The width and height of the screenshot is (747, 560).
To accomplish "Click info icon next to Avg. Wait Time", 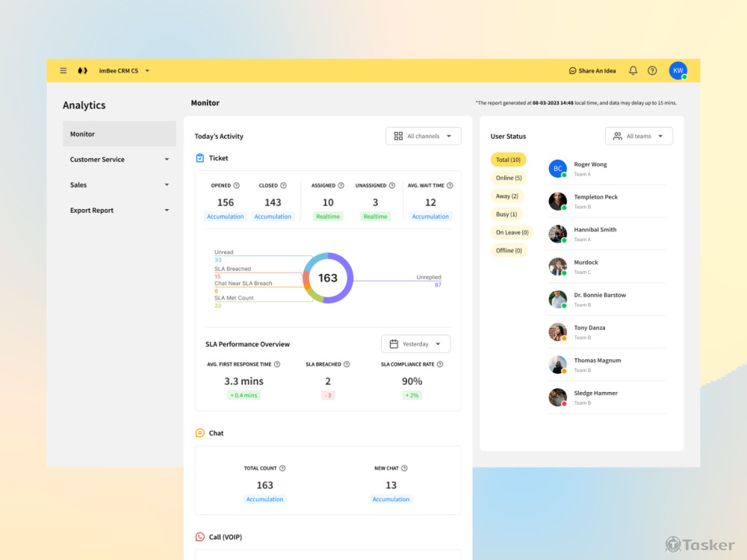I will pyautogui.click(x=450, y=186).
